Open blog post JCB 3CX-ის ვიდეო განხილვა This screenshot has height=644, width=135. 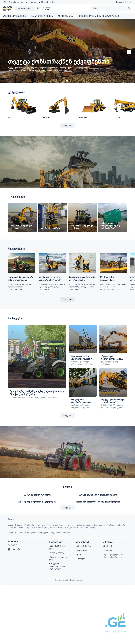[37, 495]
